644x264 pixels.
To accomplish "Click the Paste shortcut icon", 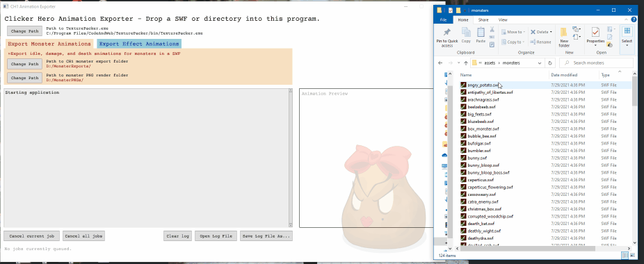I will tap(492, 44).
